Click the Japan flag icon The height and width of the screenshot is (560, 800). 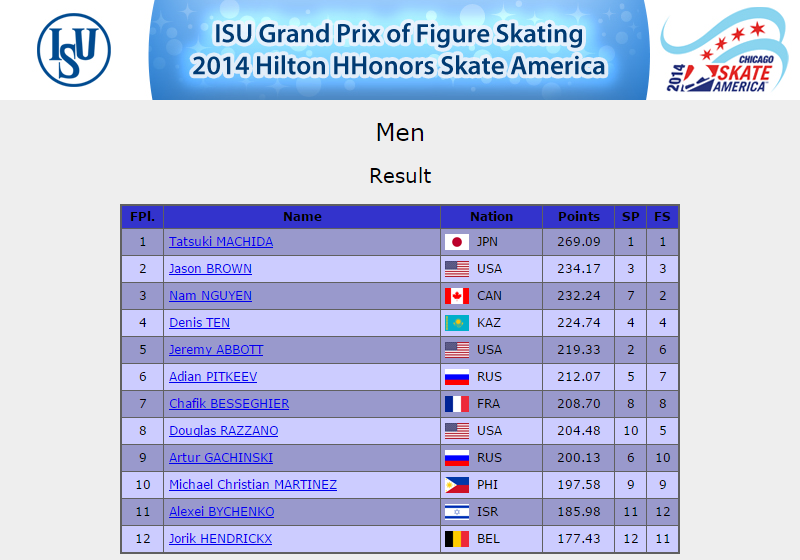click(457, 242)
